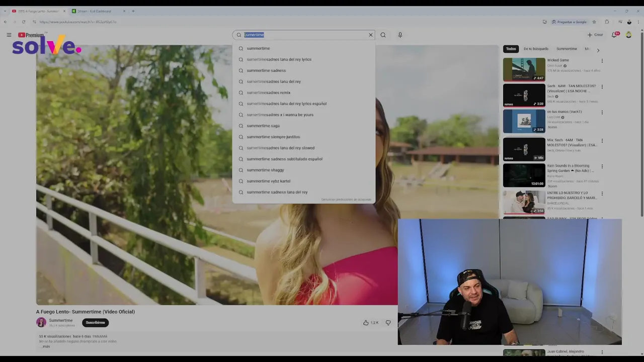The height and width of the screenshot is (362, 644).
Task: Click the Suscribirme button
Action: [95, 323]
